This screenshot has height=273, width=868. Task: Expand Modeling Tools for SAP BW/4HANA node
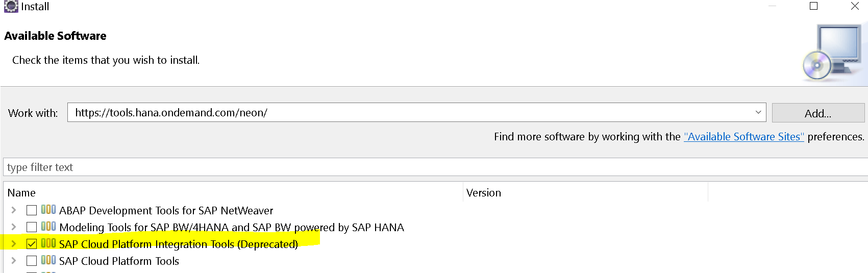pyautogui.click(x=14, y=227)
